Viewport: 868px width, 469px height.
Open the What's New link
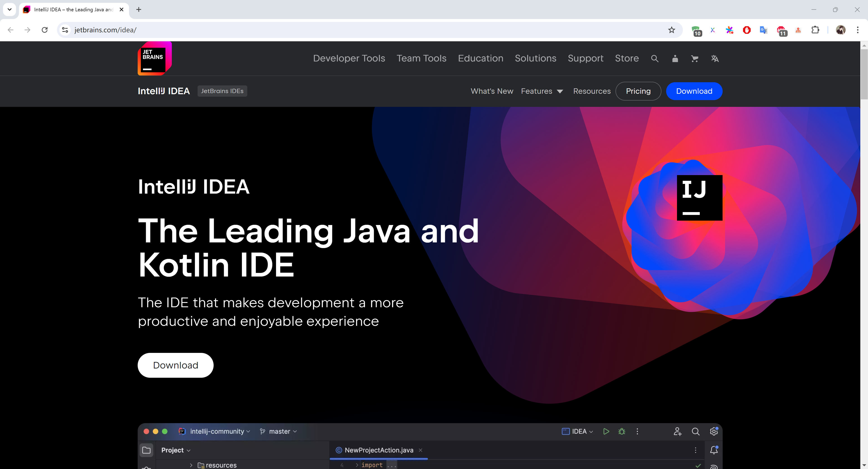492,91
